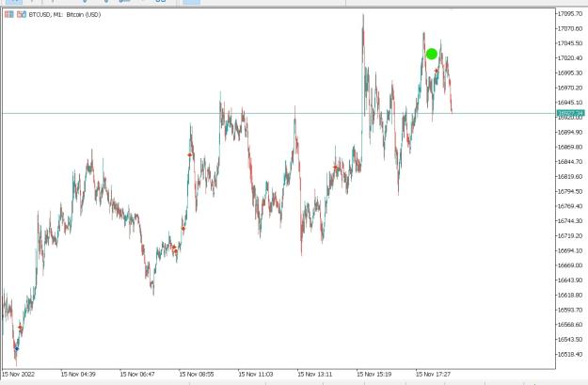The width and height of the screenshot is (588, 385).
Task: Click the 16719.20 price scale label
Action: 570,235
